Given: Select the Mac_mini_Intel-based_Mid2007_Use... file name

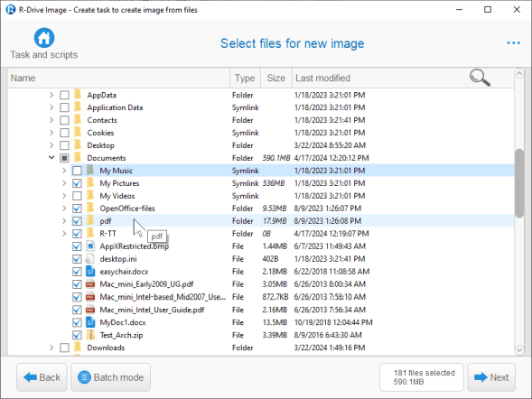Looking at the screenshot, I should click(x=163, y=297).
